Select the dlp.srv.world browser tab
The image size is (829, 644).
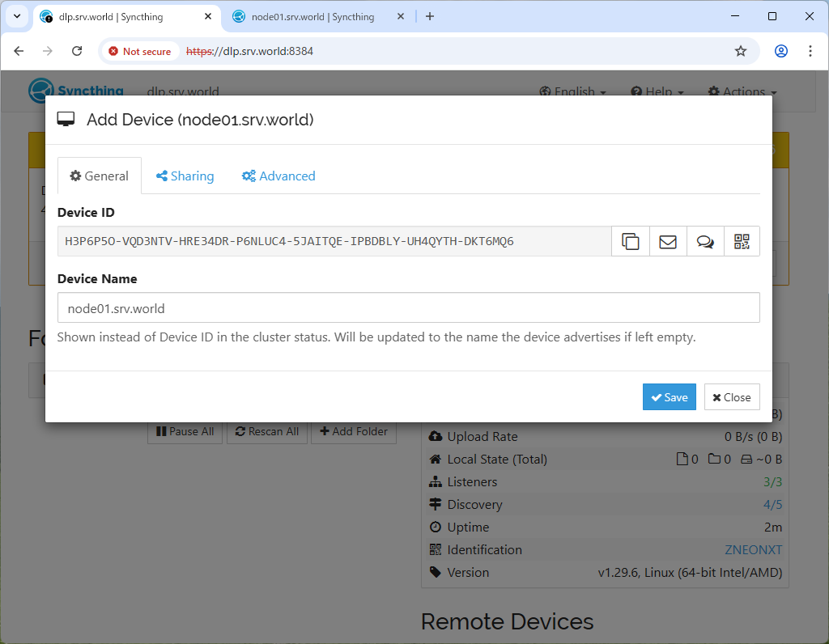pyautogui.click(x=127, y=17)
